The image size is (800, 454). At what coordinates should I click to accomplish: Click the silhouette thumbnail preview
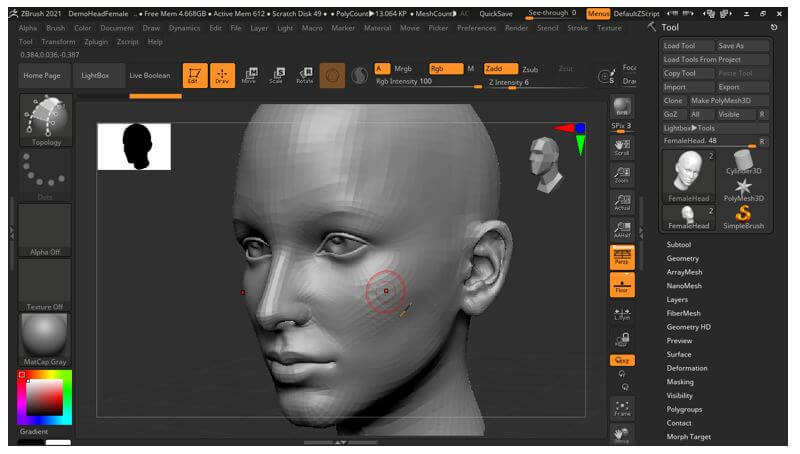[x=134, y=146]
